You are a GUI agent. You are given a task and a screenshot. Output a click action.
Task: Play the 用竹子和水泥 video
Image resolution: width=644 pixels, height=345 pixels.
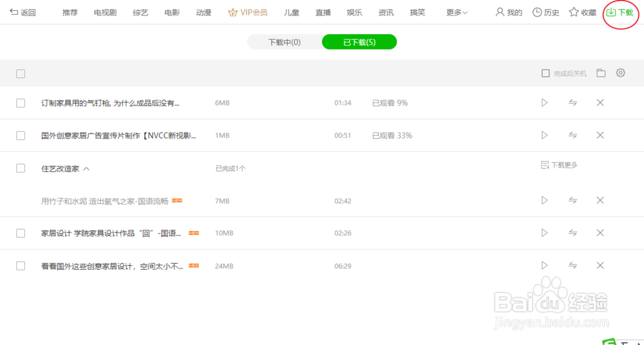click(x=545, y=200)
